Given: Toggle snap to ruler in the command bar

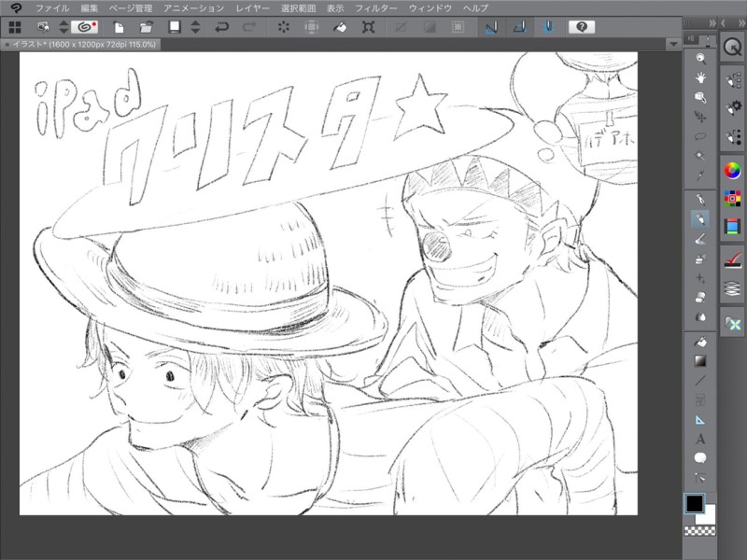Looking at the screenshot, I should [491, 27].
